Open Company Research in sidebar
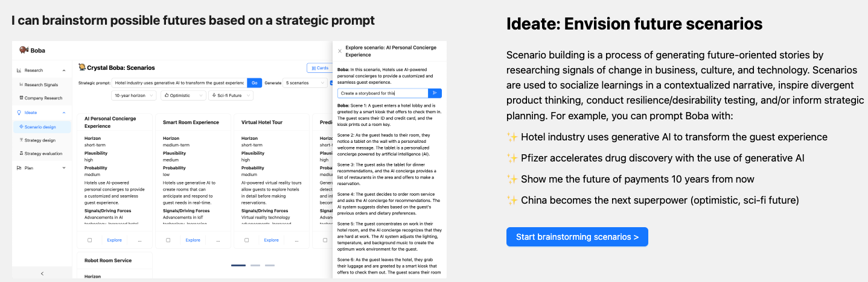This screenshot has width=868, height=282. [x=43, y=98]
